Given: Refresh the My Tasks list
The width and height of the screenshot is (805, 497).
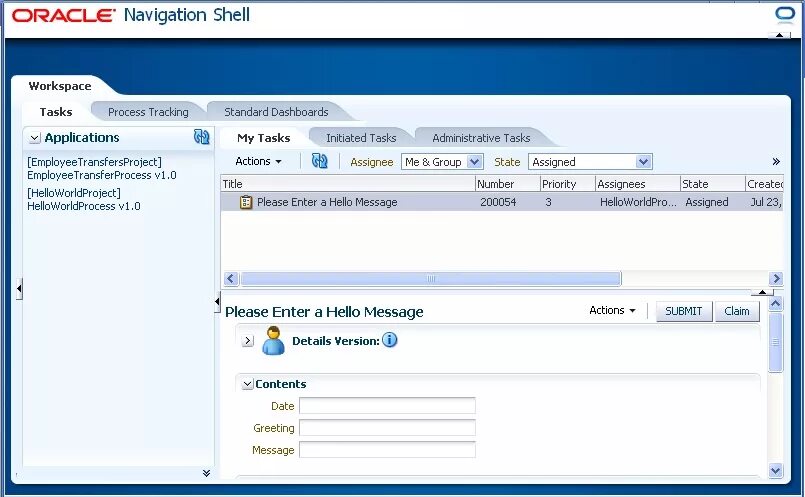Looking at the screenshot, I should tap(319, 161).
